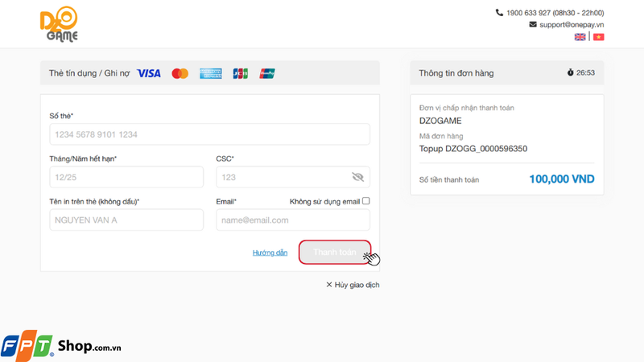
Task: Click support@onepay.vn email address
Action: (572, 25)
